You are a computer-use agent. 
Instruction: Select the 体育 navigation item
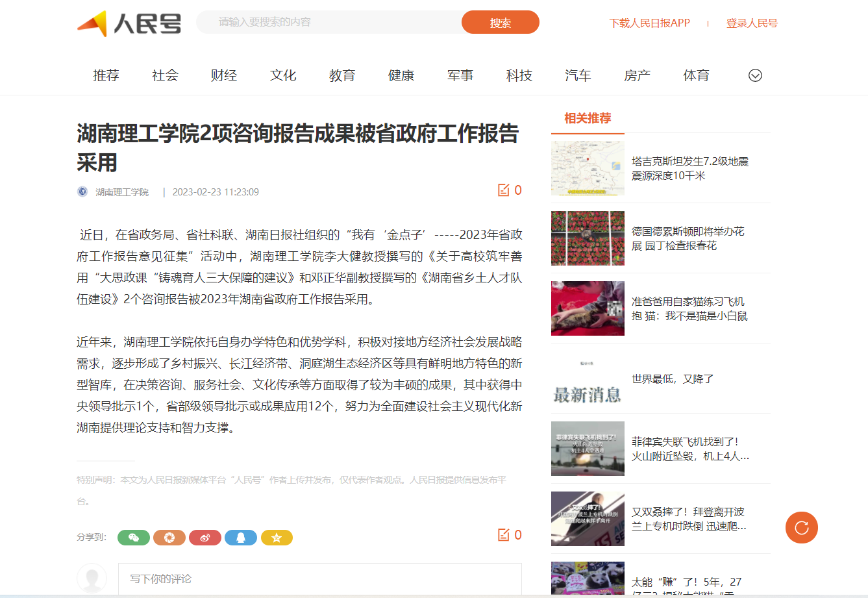[x=696, y=75]
